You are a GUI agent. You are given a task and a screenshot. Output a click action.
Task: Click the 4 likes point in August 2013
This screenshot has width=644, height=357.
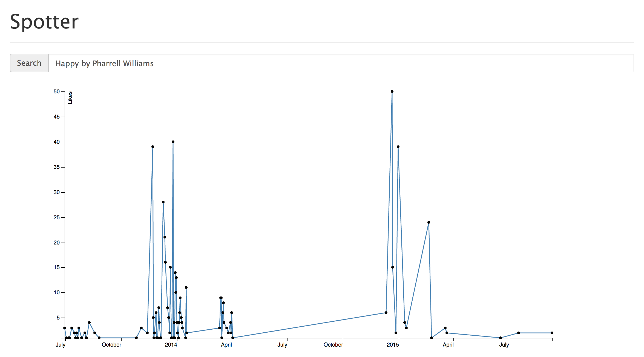tap(89, 323)
